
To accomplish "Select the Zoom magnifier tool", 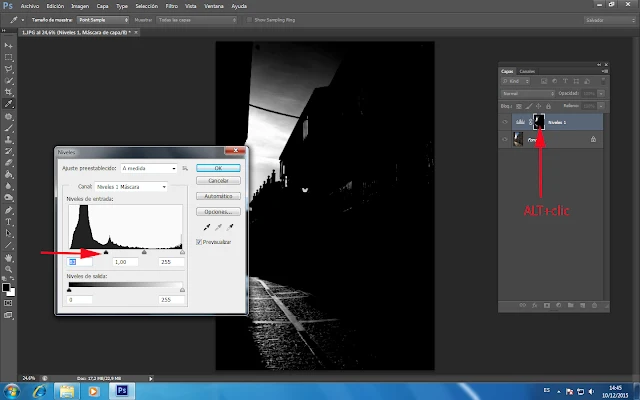I will pyautogui.click(x=8, y=268).
